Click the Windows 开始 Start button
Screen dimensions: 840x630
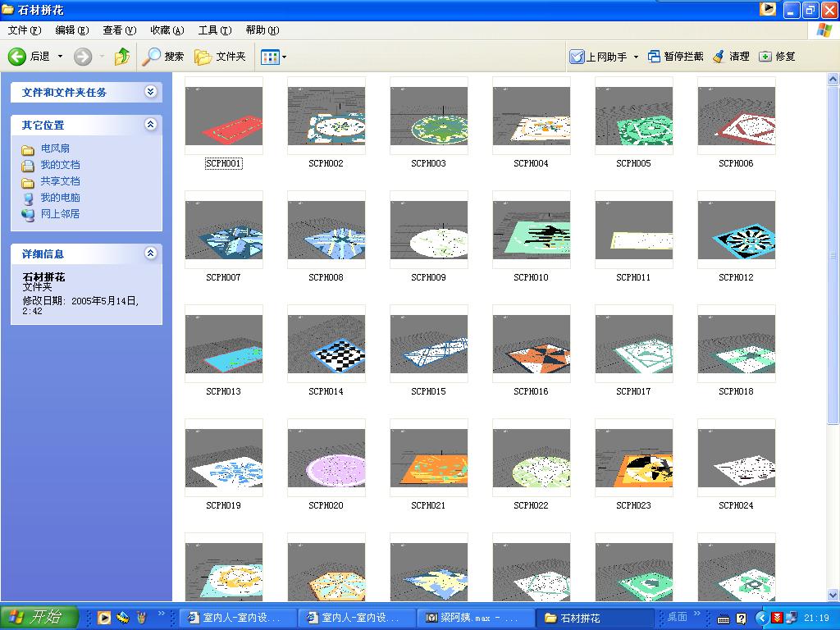(39, 618)
